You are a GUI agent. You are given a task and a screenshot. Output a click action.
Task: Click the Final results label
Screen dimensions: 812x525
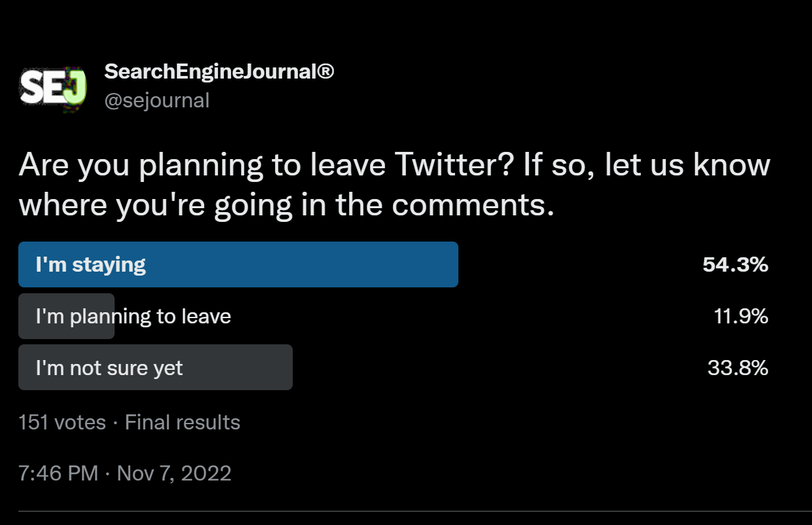183,422
